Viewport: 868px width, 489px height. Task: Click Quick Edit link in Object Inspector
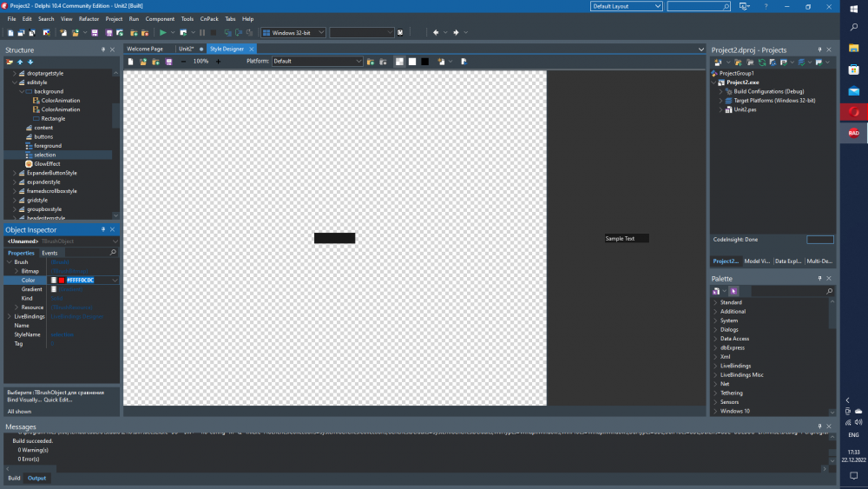pos(57,400)
